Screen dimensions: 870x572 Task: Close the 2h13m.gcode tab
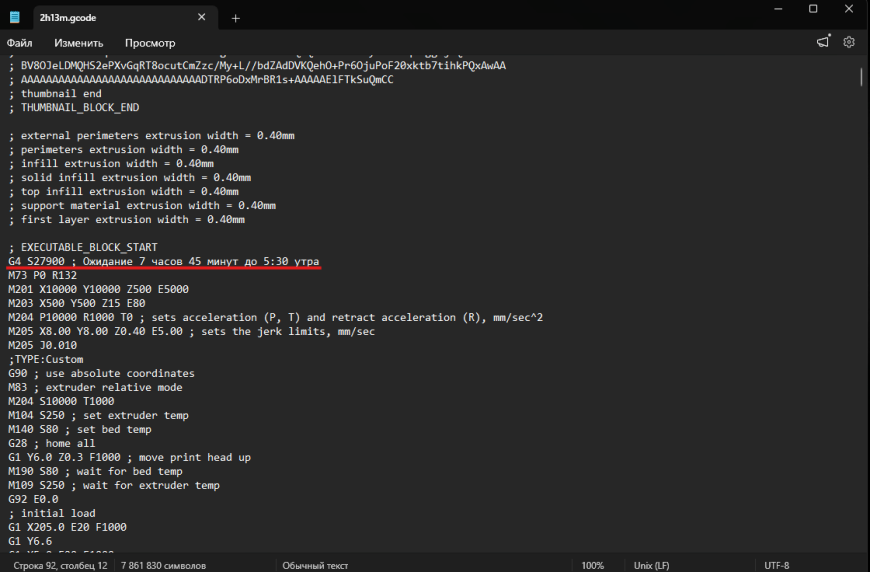(201, 17)
